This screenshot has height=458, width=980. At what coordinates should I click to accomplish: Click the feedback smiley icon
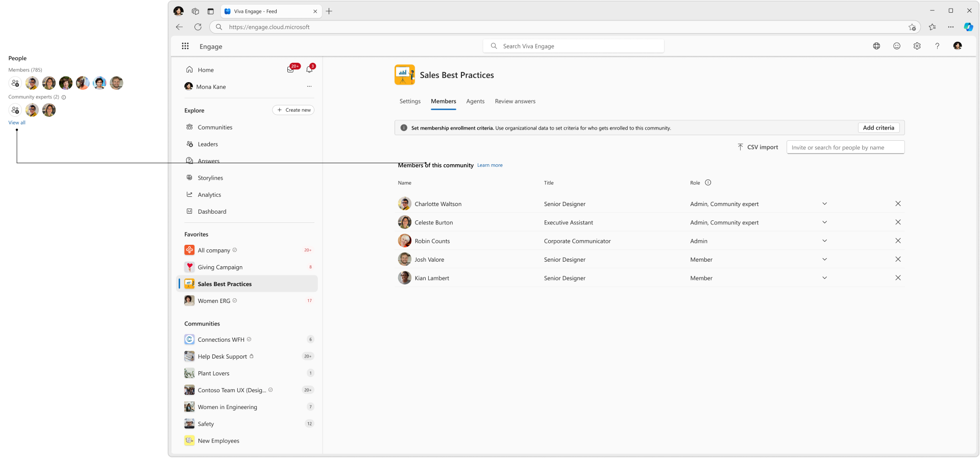click(897, 46)
